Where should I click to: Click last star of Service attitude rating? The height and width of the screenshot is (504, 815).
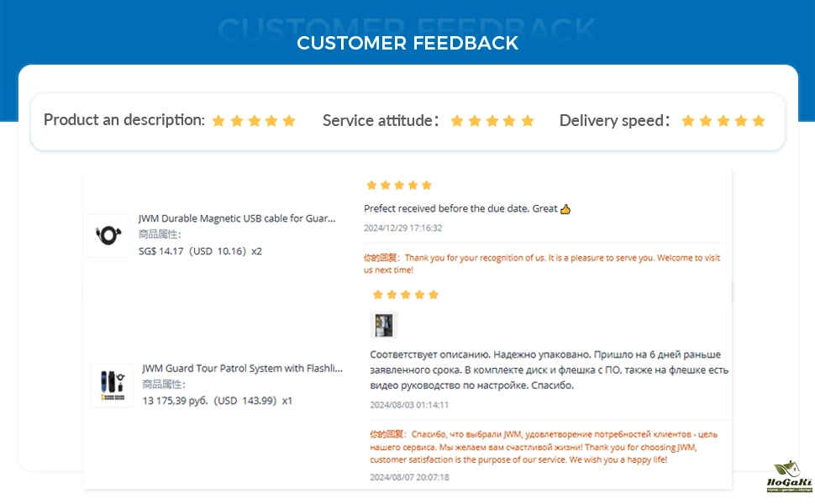coord(528,121)
